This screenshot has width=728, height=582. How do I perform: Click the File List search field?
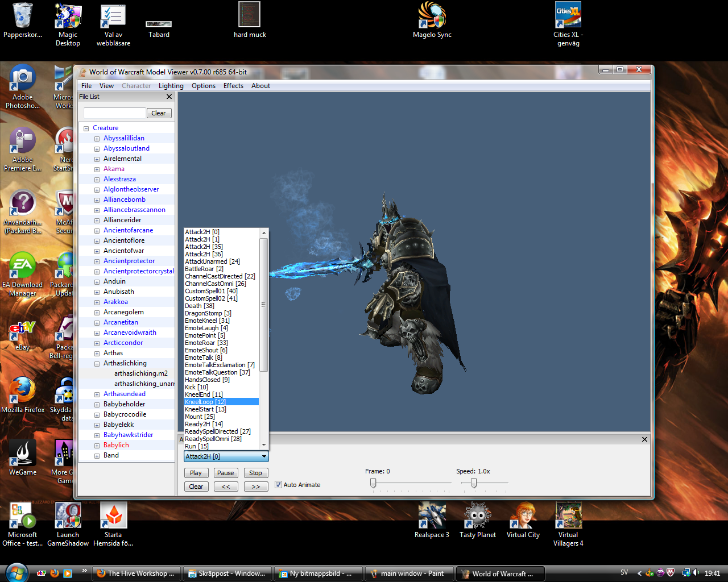[x=115, y=113]
